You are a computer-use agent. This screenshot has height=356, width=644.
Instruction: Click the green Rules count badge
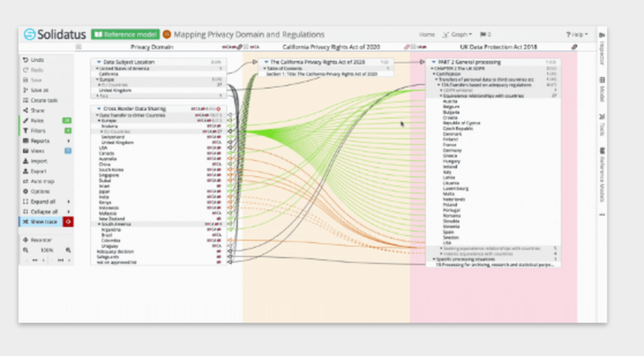tap(66, 121)
